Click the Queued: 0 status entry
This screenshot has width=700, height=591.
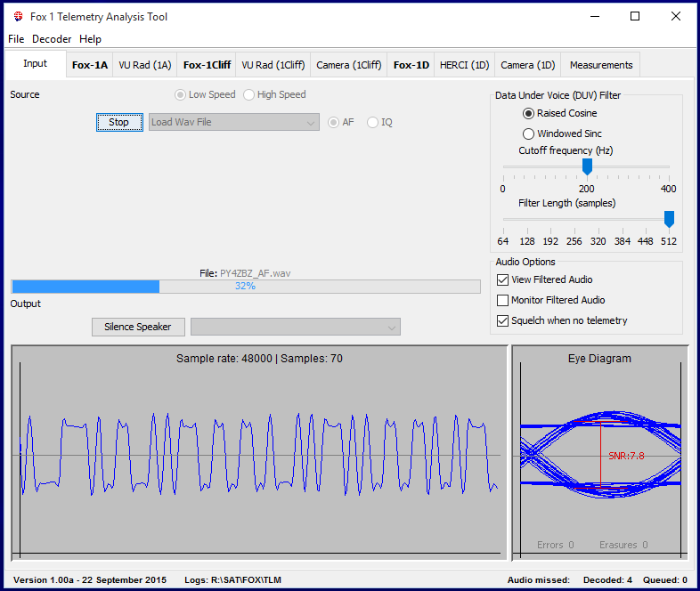pyautogui.click(x=664, y=579)
